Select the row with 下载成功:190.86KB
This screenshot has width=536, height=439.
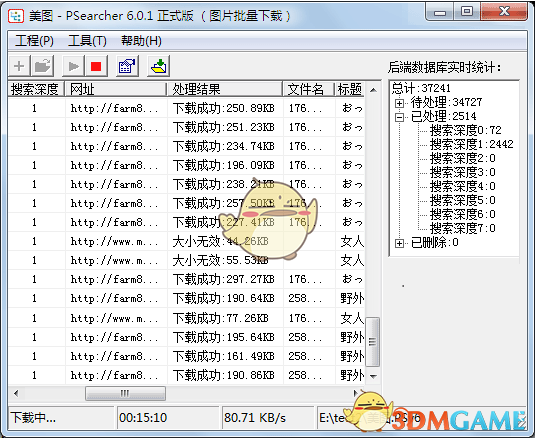(x=186, y=375)
